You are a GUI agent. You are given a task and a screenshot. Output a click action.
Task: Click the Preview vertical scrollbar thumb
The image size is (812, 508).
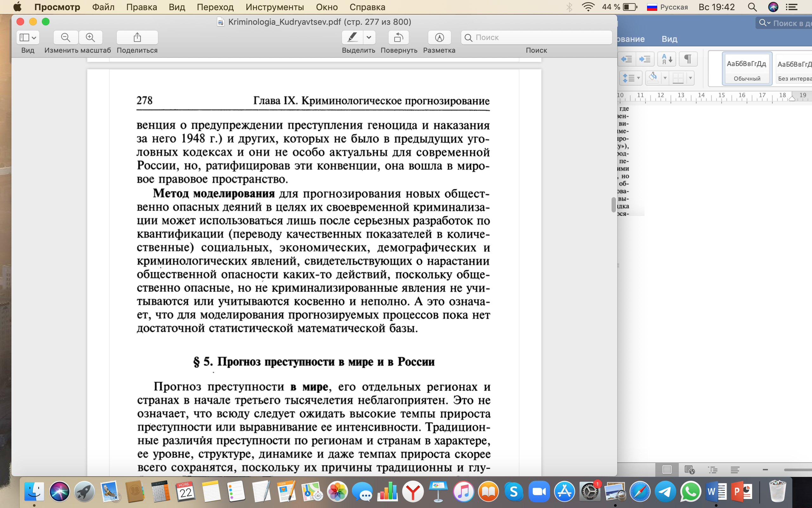pos(613,204)
